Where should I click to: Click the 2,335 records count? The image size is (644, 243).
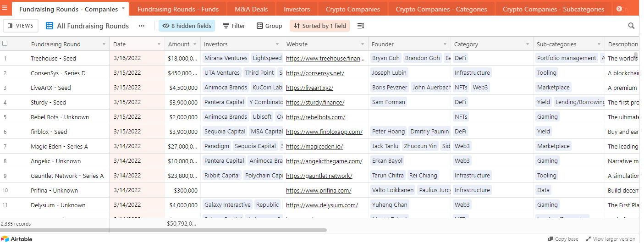point(16,224)
